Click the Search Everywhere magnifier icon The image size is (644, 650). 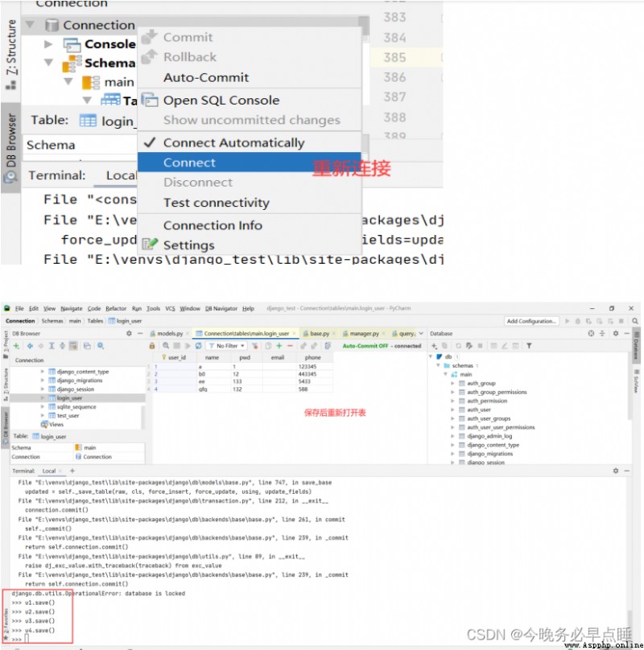pos(635,321)
